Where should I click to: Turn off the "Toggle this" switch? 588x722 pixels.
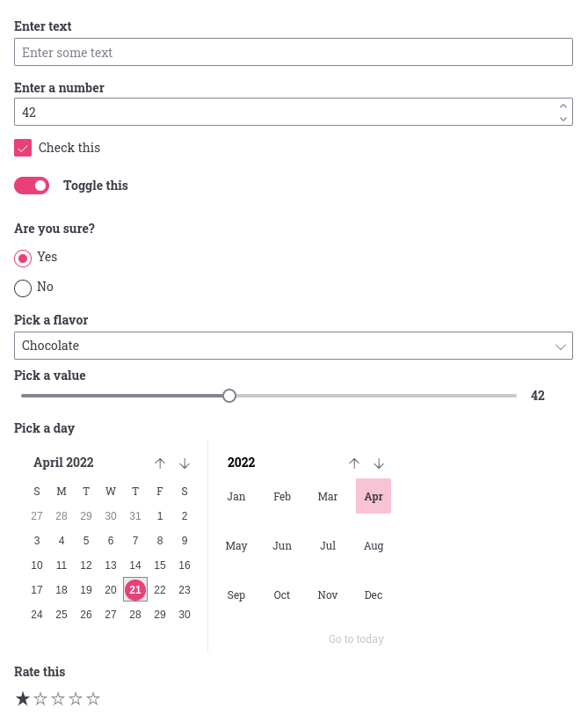tap(32, 186)
